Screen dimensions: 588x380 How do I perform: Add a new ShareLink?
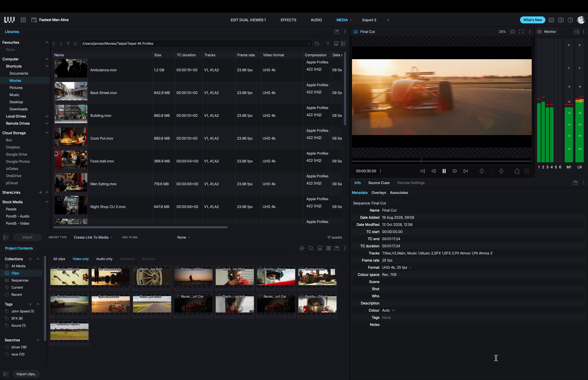(x=40, y=193)
